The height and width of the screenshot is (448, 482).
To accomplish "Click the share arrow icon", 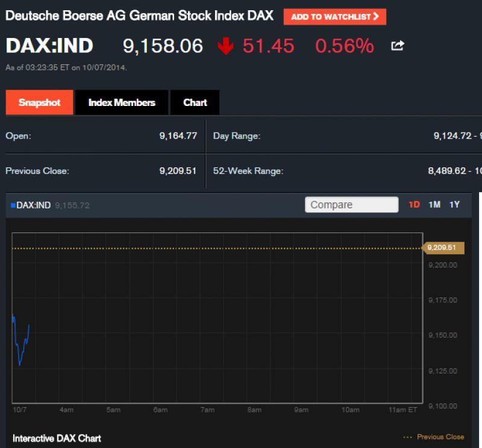I will (x=398, y=46).
